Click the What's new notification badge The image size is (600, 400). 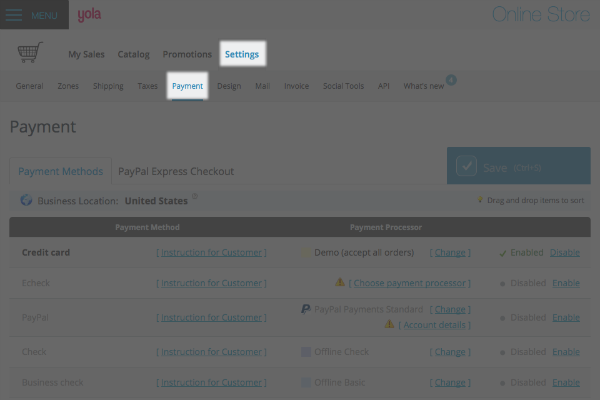click(451, 79)
